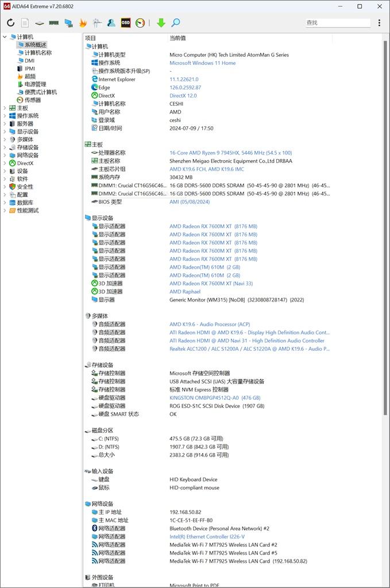Expand the 显示设备 tree node
Viewport: 390px width, 588px height.
tap(5, 131)
